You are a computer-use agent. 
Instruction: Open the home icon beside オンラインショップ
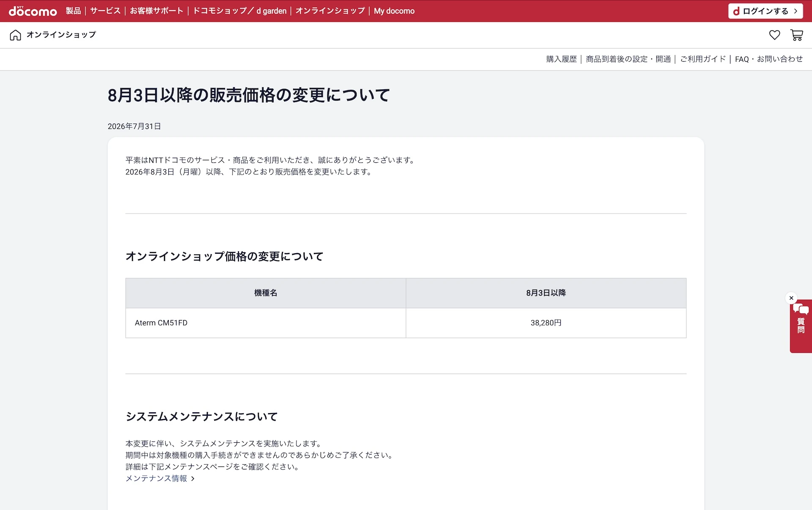click(15, 35)
